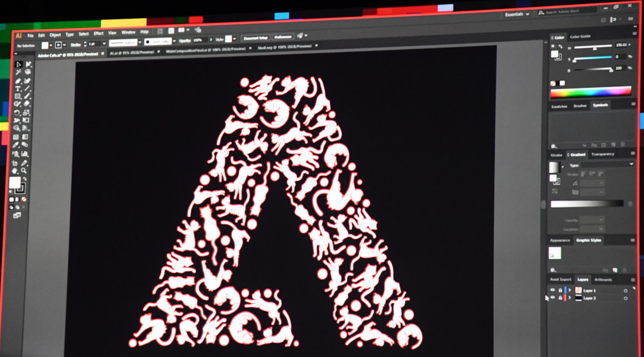Open the Select menu

pyautogui.click(x=84, y=34)
